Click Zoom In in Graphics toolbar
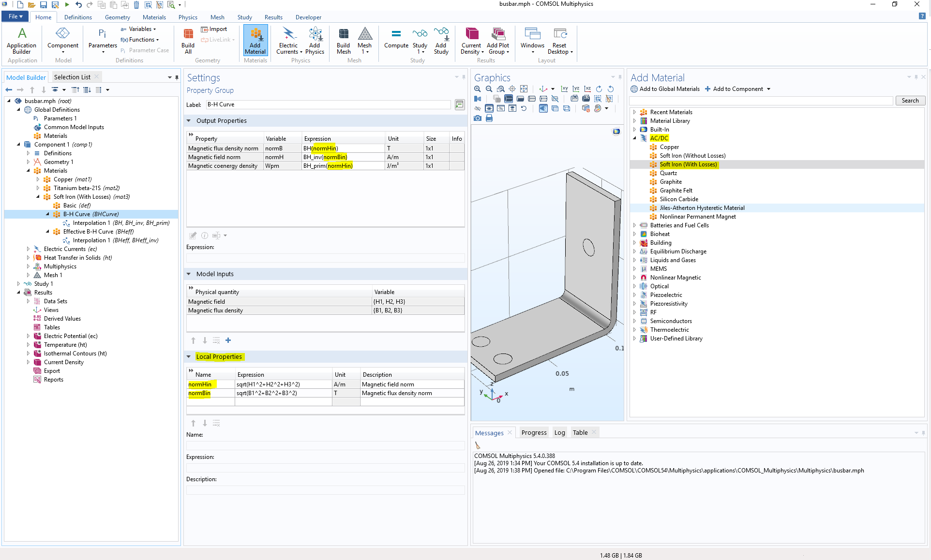Screen dimensions: 931x560 click(477, 89)
